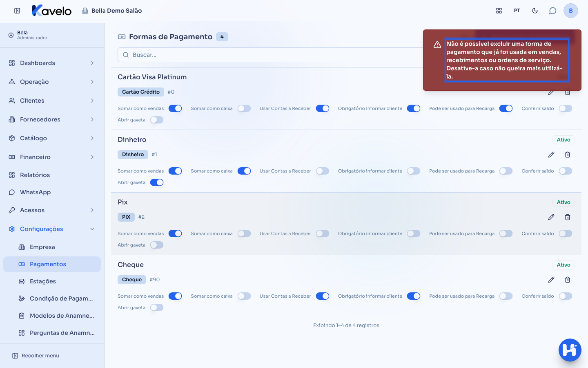588x368 pixels.
Task: Expand the Financeiro sidebar section
Action: [52, 157]
